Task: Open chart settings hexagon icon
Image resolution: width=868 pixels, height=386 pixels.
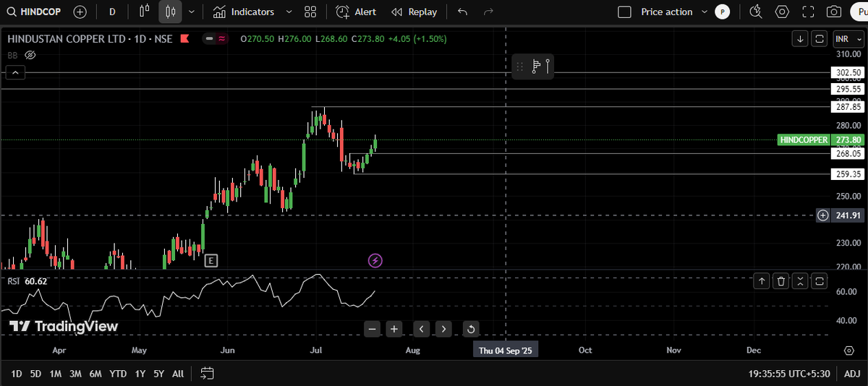Action: [x=782, y=12]
